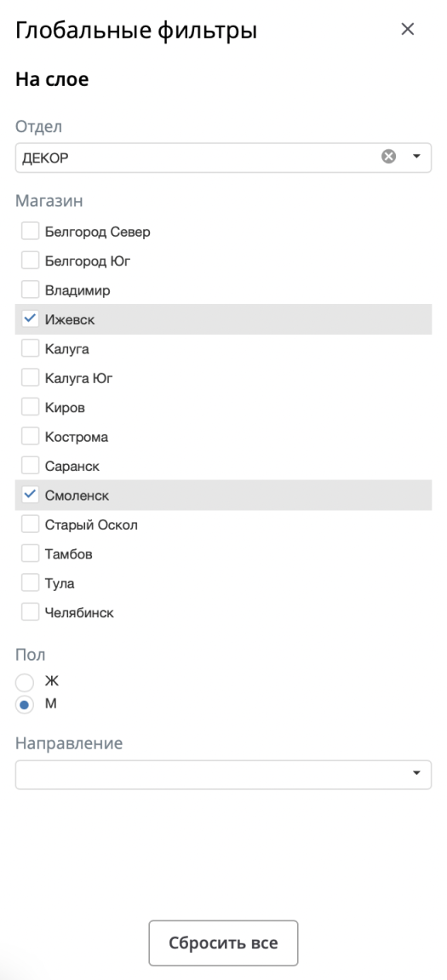Viewport: 447px width, 980px height.
Task: Select the Старый Оскол checkbox
Action: pyautogui.click(x=30, y=524)
